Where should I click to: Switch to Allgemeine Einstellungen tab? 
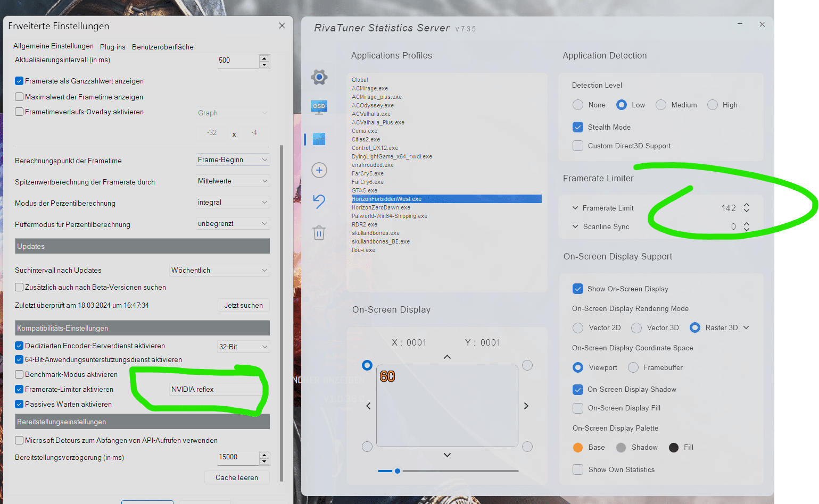pos(53,46)
